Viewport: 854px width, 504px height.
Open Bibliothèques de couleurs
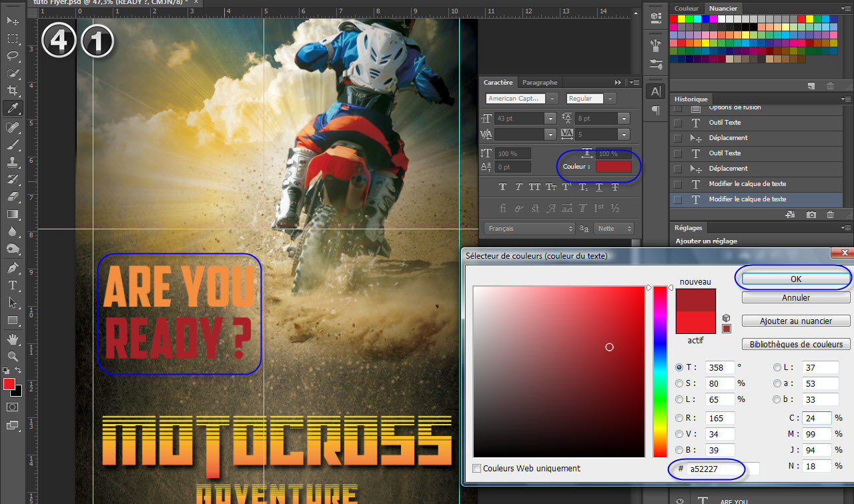pos(796,345)
